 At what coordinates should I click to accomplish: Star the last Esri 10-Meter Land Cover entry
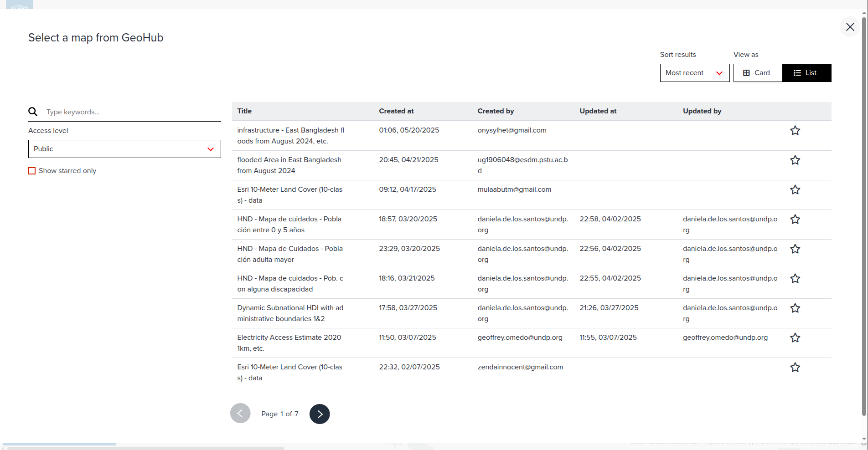pyautogui.click(x=795, y=368)
